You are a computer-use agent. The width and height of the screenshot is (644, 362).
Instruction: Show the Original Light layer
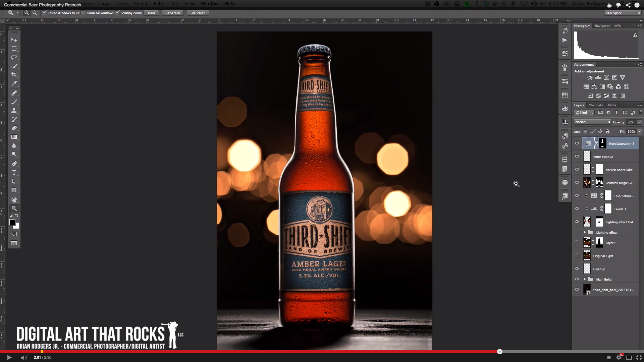pos(577,256)
